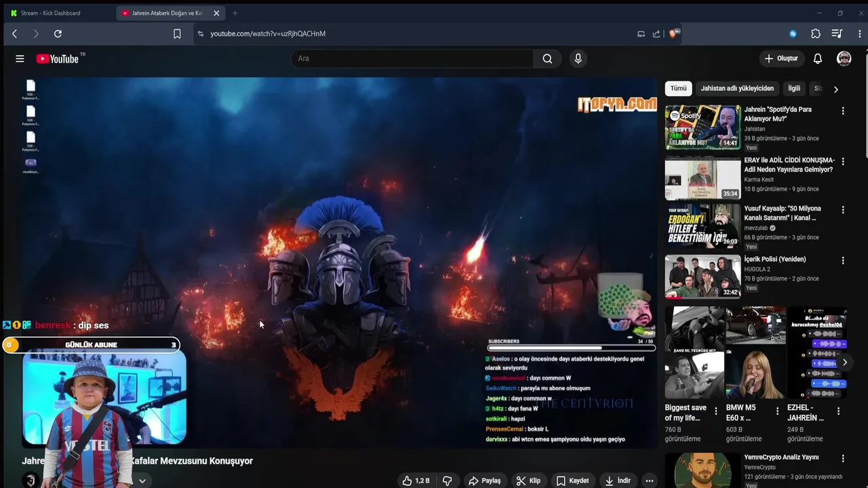
Task: Open options for ERAY ile ADİL video
Action: coord(843,161)
